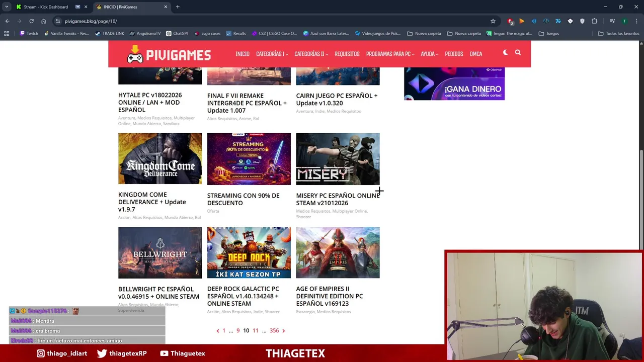Open site search with the magnifier icon
Image resolution: width=644 pixels, height=362 pixels.
click(518, 52)
